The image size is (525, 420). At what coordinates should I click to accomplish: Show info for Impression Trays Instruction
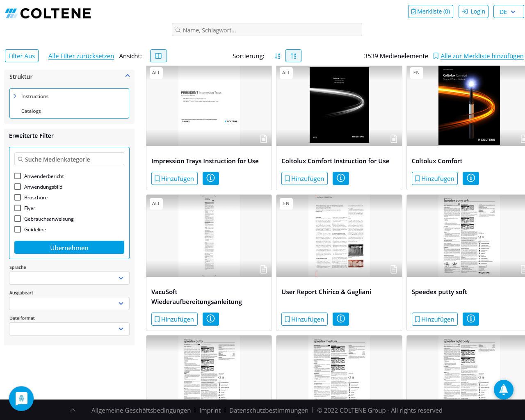click(x=211, y=178)
